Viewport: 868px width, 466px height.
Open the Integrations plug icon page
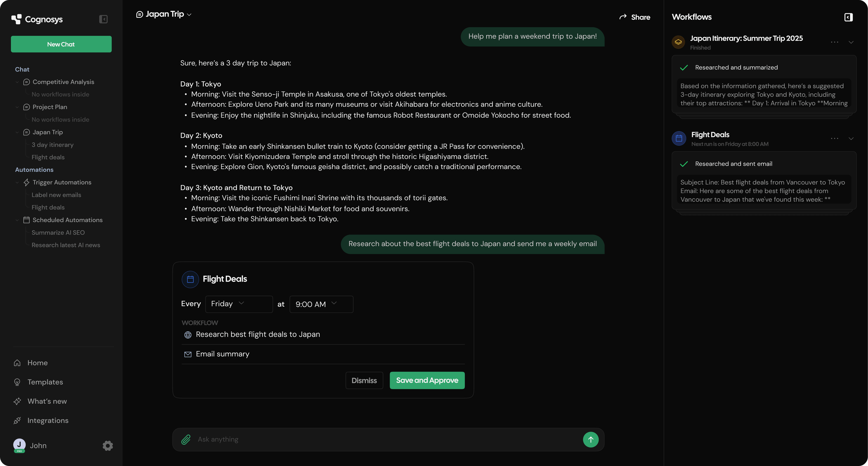pyautogui.click(x=18, y=421)
